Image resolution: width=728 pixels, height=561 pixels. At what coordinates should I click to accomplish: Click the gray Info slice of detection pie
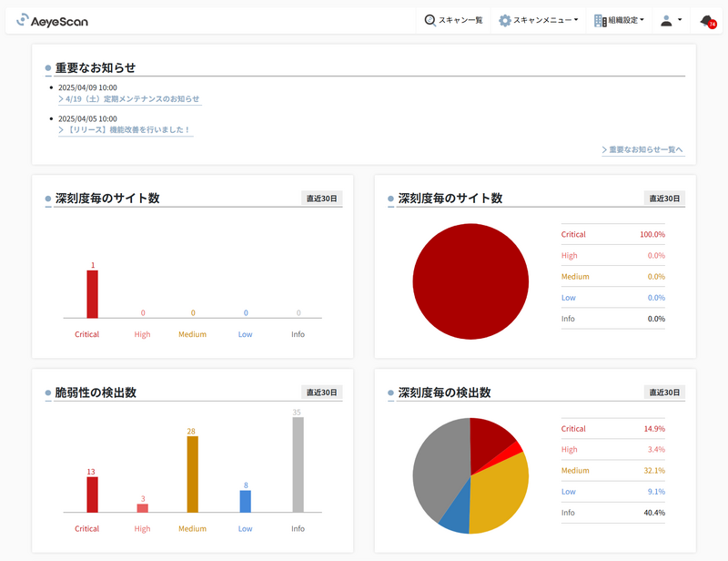pyautogui.click(x=439, y=464)
